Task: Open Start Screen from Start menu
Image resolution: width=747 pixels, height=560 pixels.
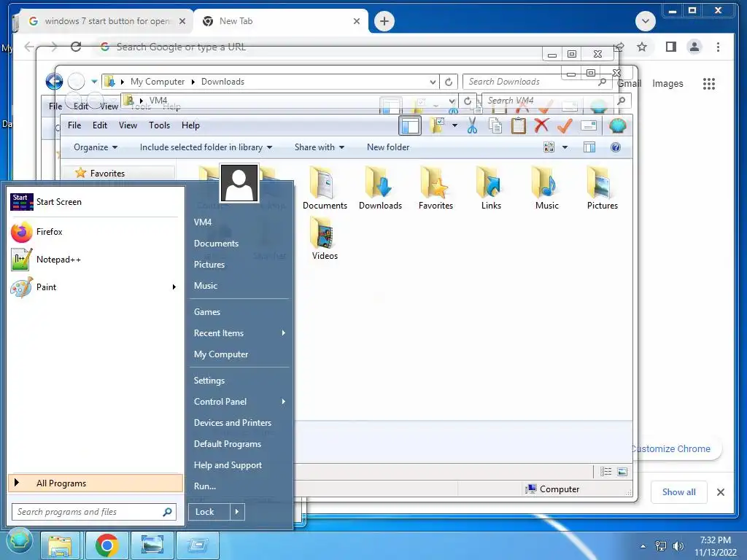Action: 94,202
